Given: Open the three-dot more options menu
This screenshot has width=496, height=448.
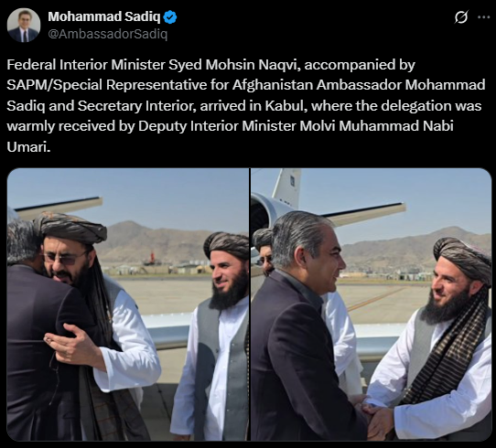Looking at the screenshot, I should point(484,17).
